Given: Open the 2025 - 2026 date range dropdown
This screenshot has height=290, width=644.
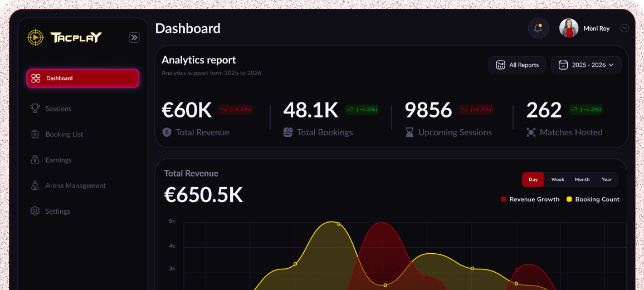Looking at the screenshot, I should (586, 65).
